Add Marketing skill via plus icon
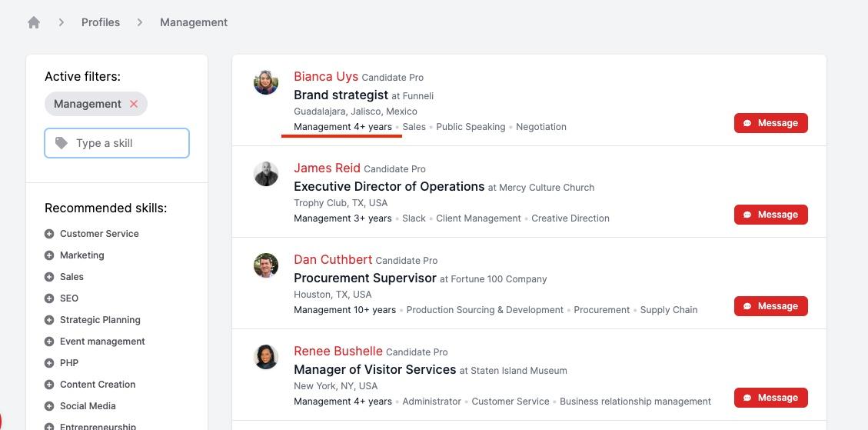This screenshot has height=430, width=868. [49, 255]
